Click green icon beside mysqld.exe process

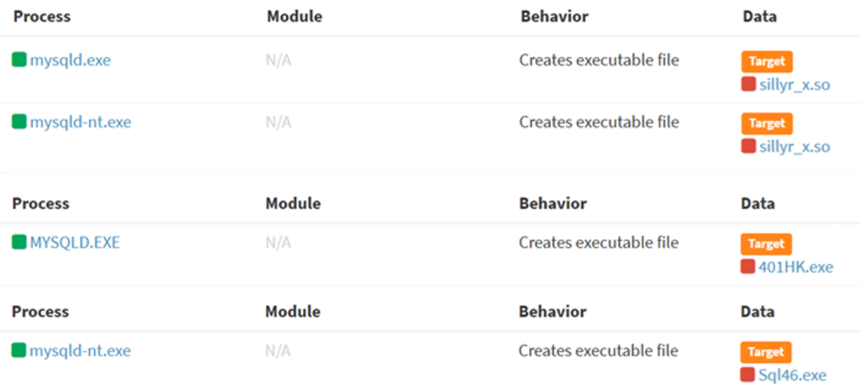click(19, 60)
